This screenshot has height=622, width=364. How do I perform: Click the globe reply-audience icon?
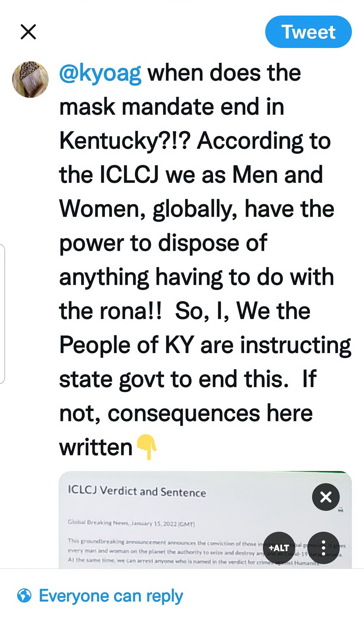pos(24,596)
